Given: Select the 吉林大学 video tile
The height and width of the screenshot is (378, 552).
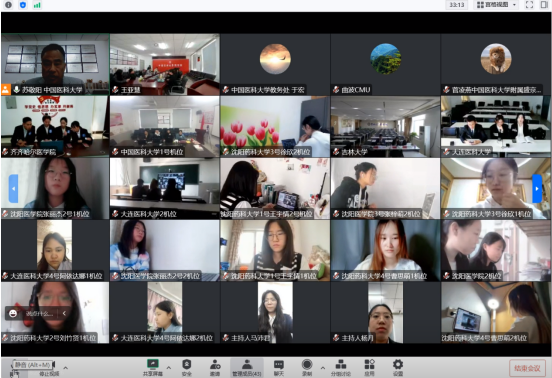Looking at the screenshot, I should pyautogui.click(x=385, y=126).
